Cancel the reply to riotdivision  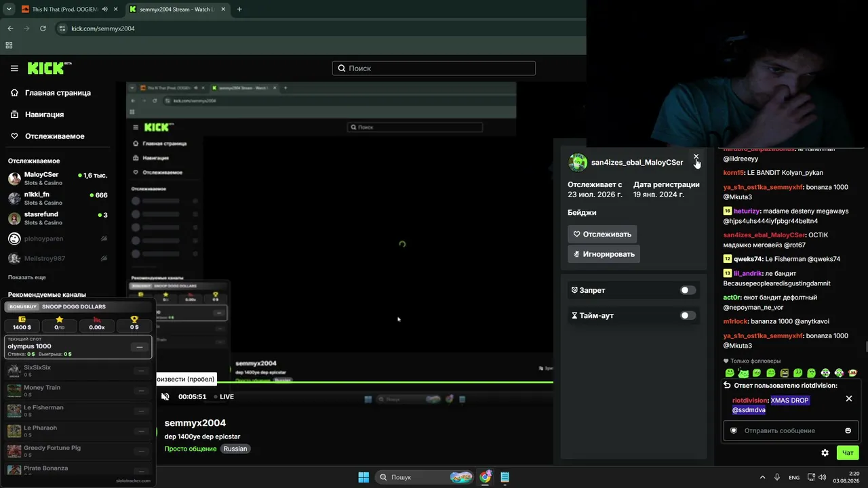click(x=849, y=399)
